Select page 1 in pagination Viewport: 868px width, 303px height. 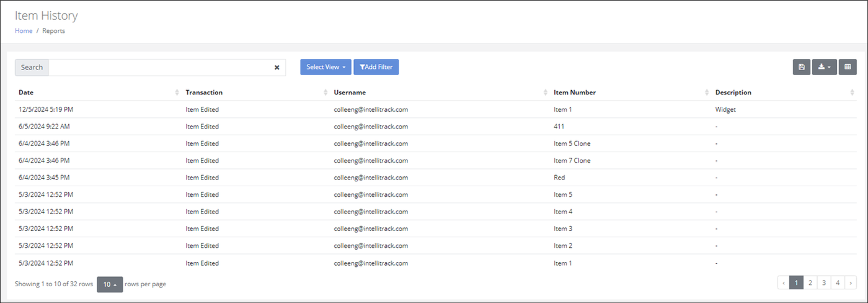point(796,283)
